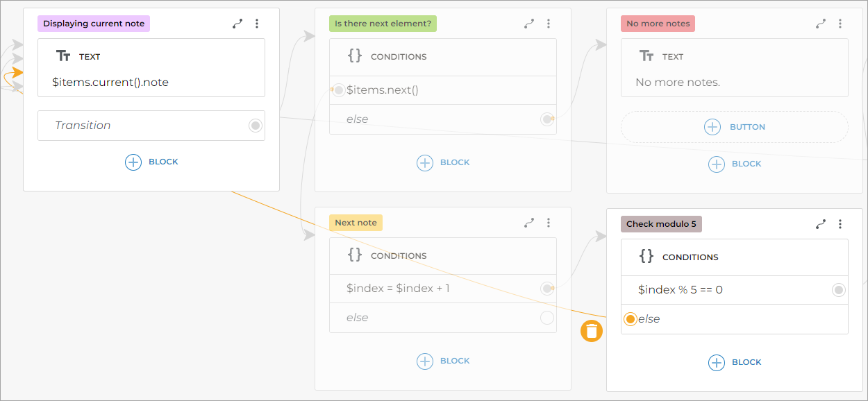Click the green Is there next element label
This screenshot has height=401, width=868.
383,24
